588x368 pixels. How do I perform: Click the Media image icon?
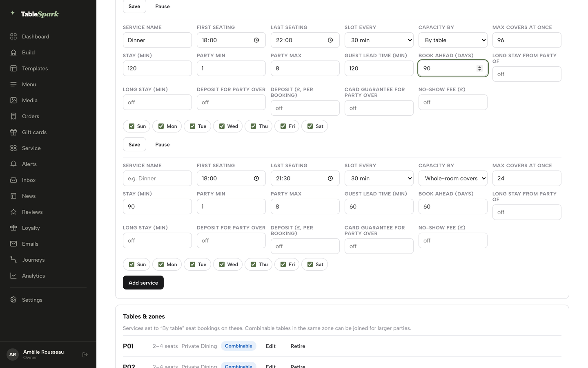coord(13,100)
